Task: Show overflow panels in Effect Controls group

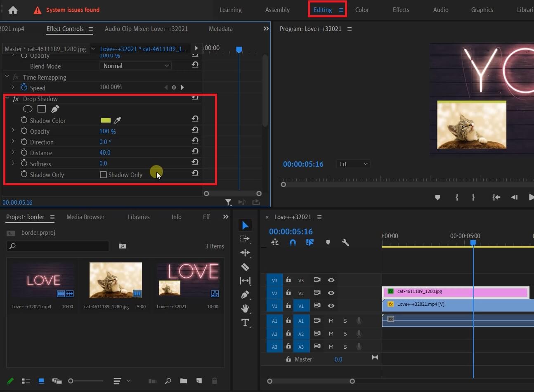Action: [x=266, y=28]
